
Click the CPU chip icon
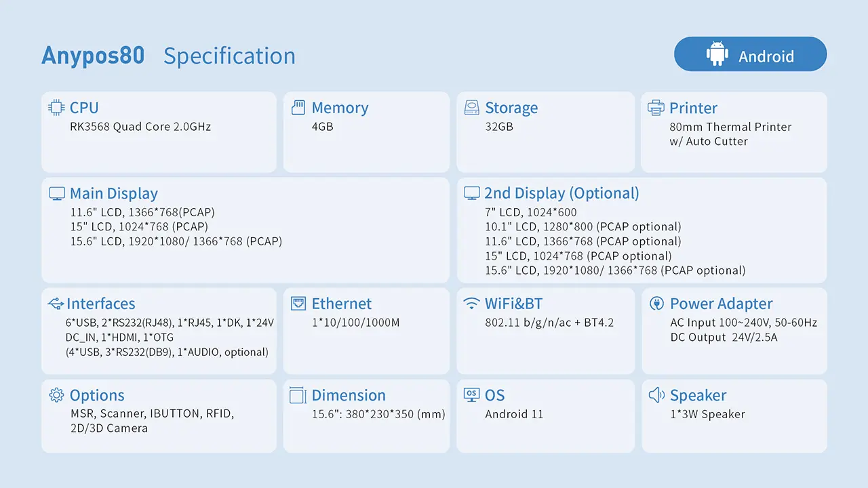tap(57, 107)
